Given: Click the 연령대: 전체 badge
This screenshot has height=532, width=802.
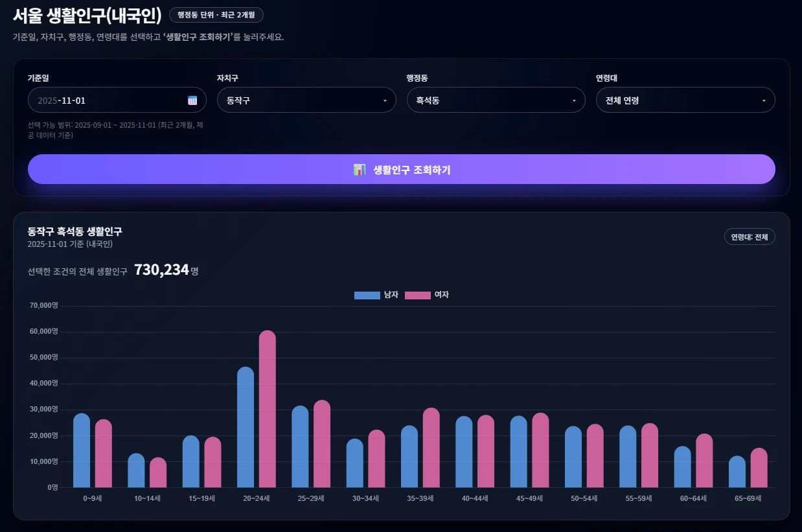Looking at the screenshot, I should [x=749, y=237].
